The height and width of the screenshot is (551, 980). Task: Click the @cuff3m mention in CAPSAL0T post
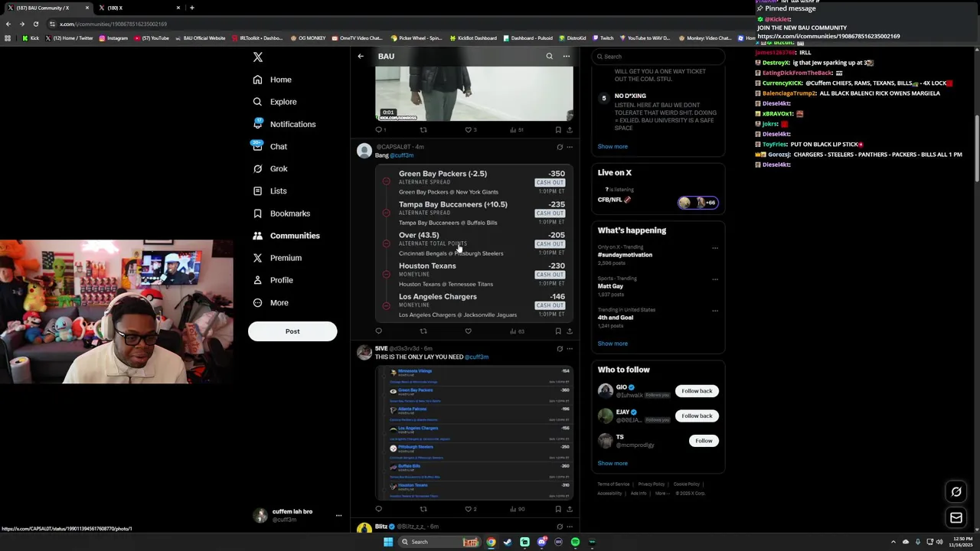pyautogui.click(x=402, y=155)
